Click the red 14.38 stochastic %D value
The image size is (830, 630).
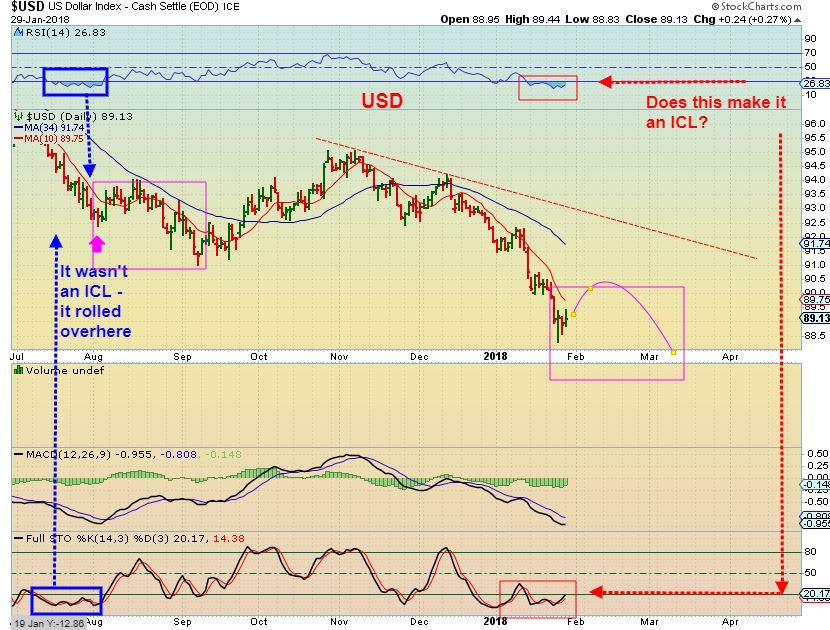click(x=229, y=538)
